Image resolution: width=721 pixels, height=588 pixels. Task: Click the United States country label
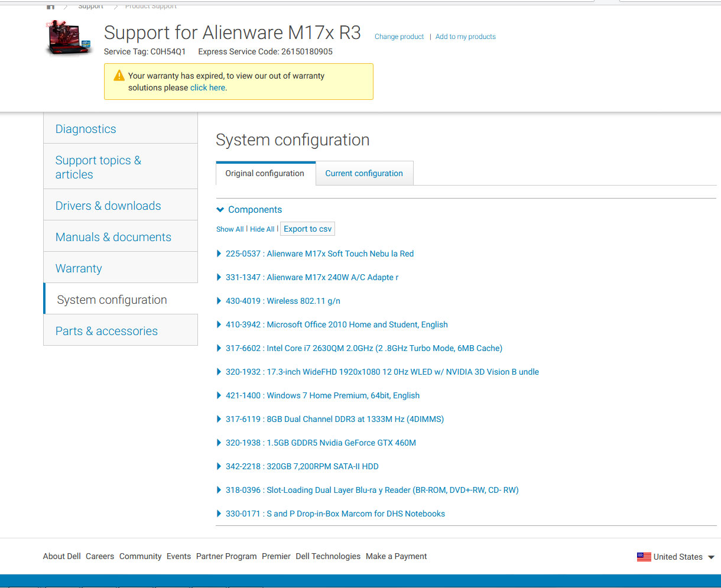pyautogui.click(x=678, y=557)
